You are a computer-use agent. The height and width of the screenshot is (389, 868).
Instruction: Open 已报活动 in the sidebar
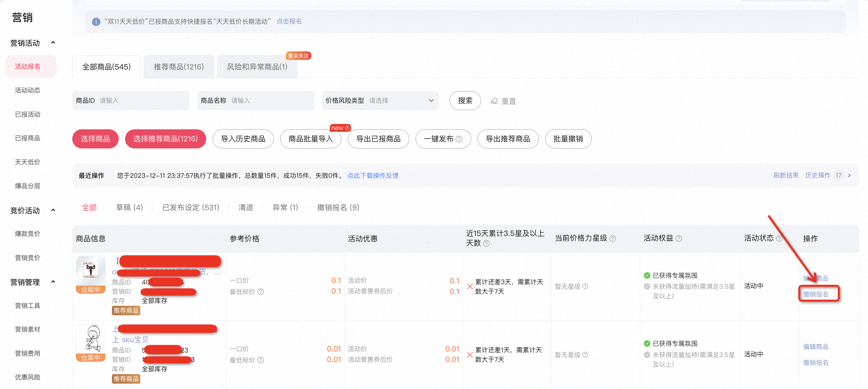coord(28,114)
